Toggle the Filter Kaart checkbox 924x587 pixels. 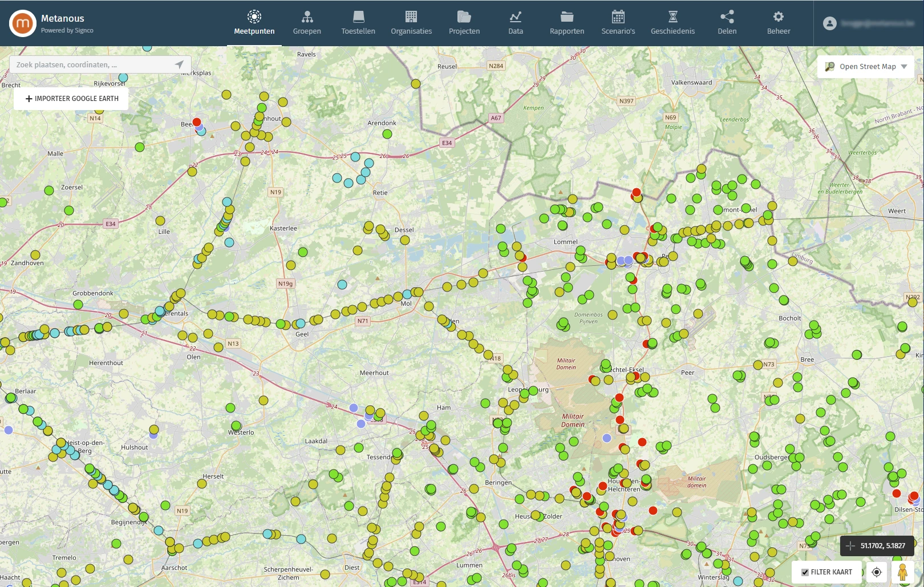tap(805, 572)
